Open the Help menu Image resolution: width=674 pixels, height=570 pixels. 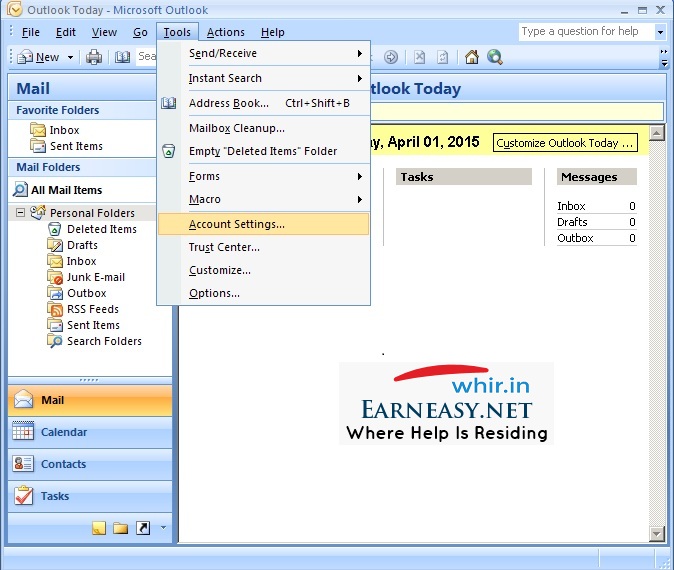pyautogui.click(x=273, y=32)
